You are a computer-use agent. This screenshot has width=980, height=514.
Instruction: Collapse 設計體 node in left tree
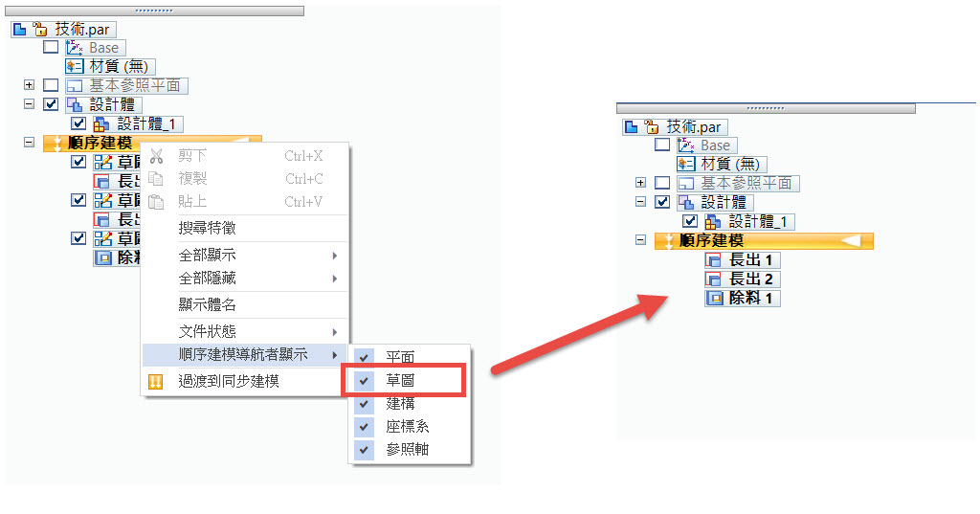29,103
